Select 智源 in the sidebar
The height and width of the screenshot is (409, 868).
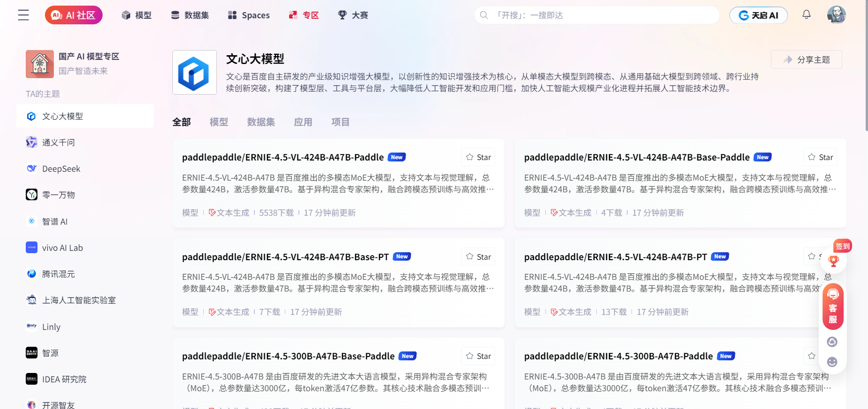point(85,353)
